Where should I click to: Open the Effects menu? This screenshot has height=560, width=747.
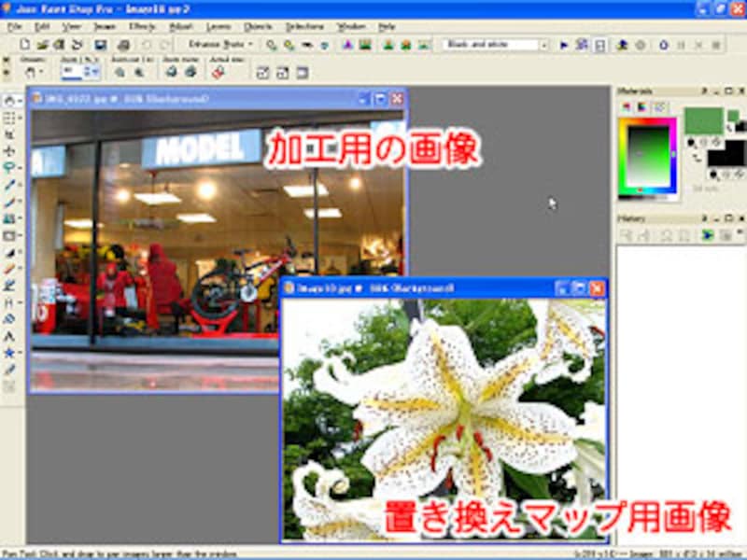click(142, 27)
